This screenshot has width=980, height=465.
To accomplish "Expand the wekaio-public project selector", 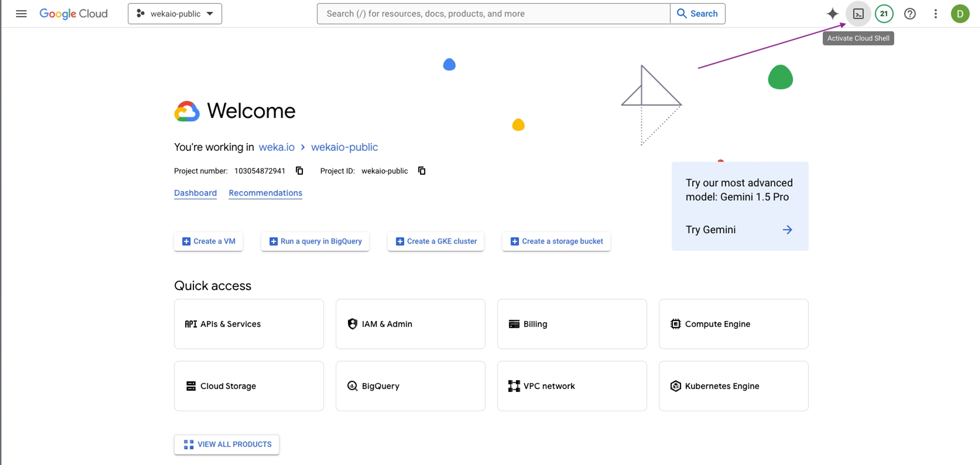I will pyautogui.click(x=175, y=14).
